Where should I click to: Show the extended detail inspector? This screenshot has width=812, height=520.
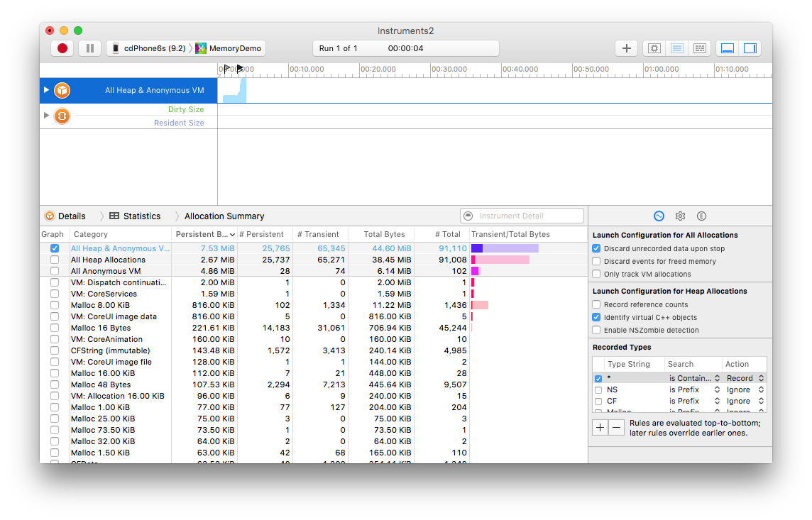click(701, 216)
